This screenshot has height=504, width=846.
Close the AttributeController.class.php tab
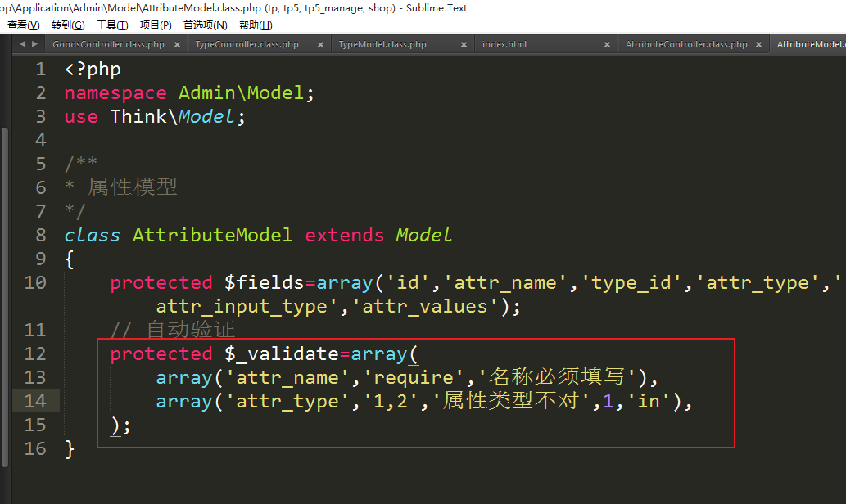tap(759, 45)
